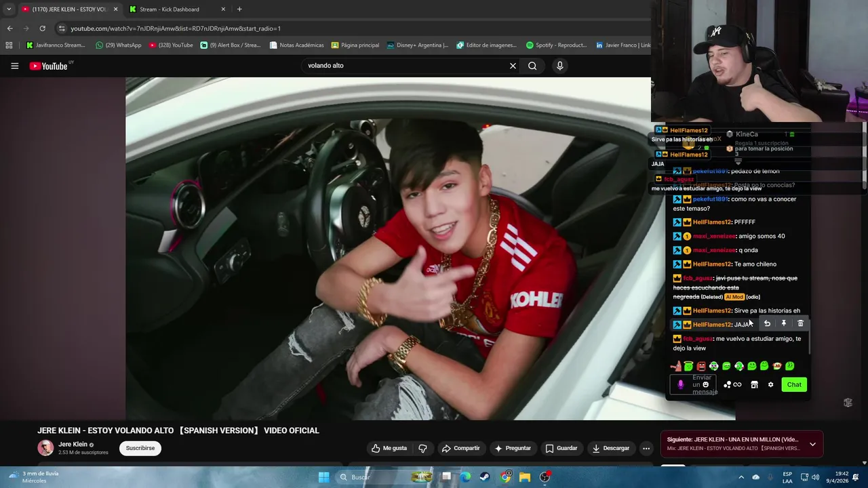Open the browser tab search dropdown
This screenshot has width=868, height=488.
pyautogui.click(x=8, y=9)
